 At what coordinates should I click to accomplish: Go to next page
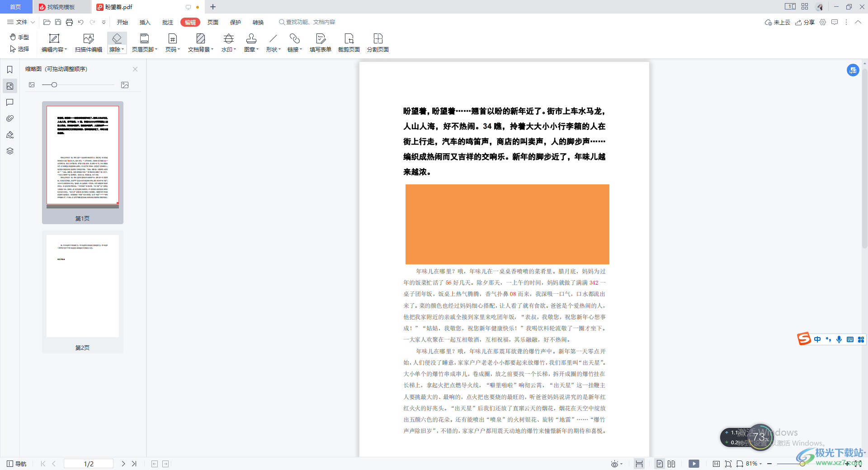123,464
